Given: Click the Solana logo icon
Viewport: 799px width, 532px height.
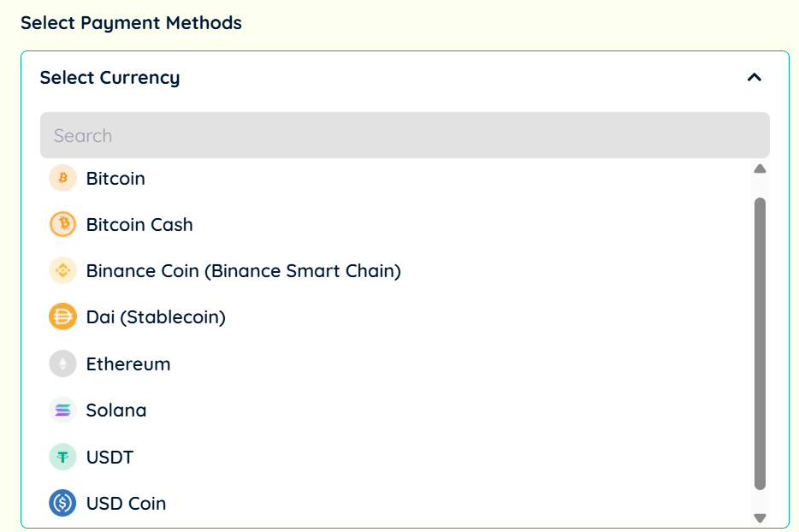Looking at the screenshot, I should pos(62,411).
